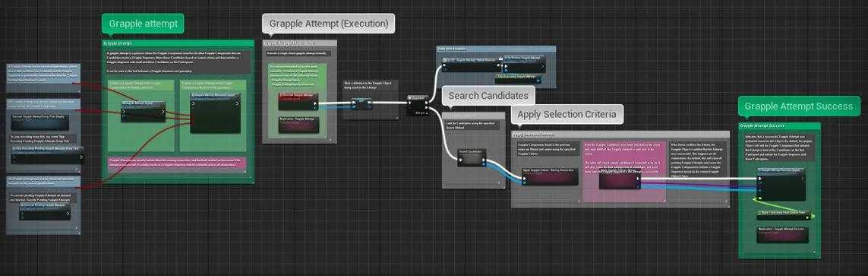Click the Make Timestamp From GameTime node

(783, 214)
